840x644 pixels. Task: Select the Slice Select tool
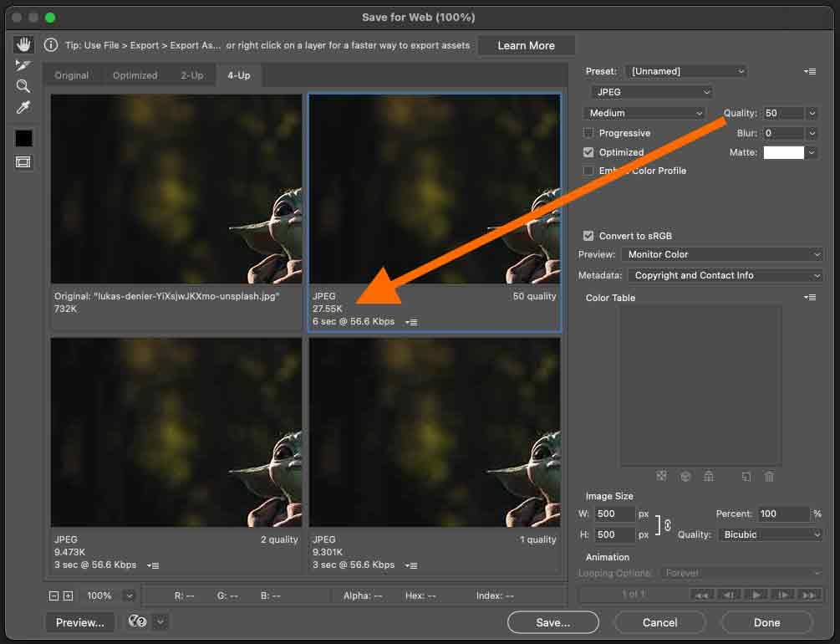[23, 65]
